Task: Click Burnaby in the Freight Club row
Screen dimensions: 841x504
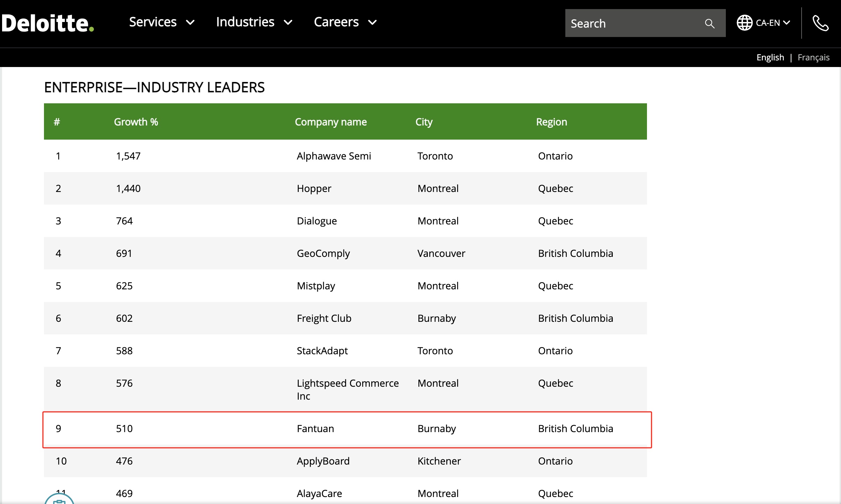Action: pos(437,318)
